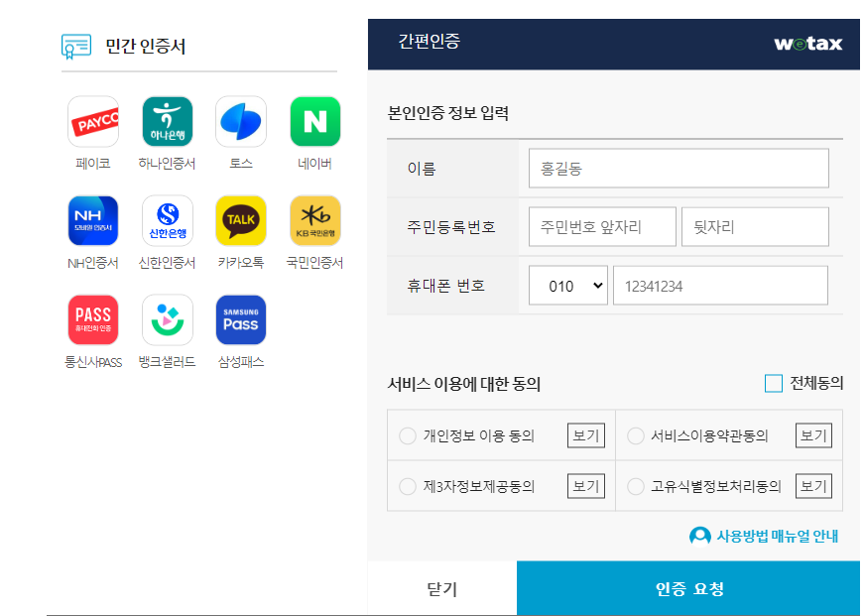Screen dimensions: 864x616
Task: Select the carrier PASS certificate icon
Action: click(x=93, y=320)
